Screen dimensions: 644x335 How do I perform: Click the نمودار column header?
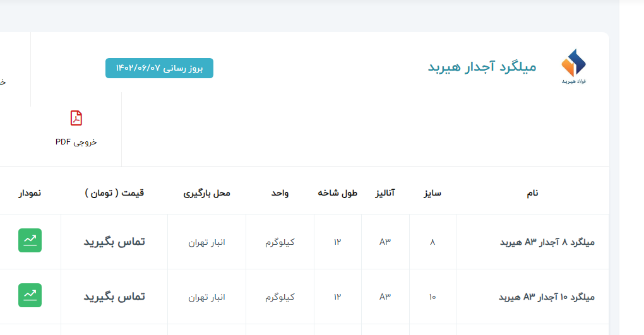coord(30,193)
